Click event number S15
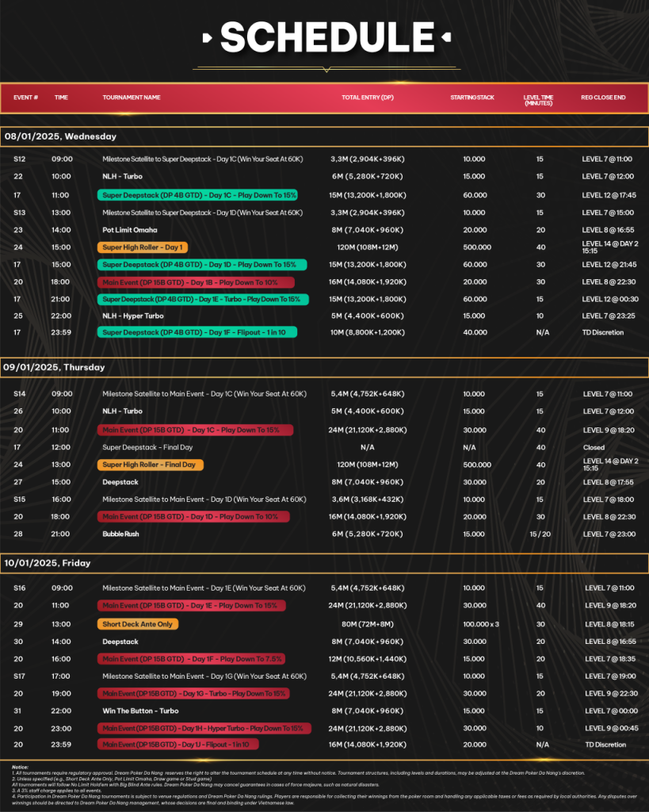The height and width of the screenshot is (812, 649). click(19, 500)
